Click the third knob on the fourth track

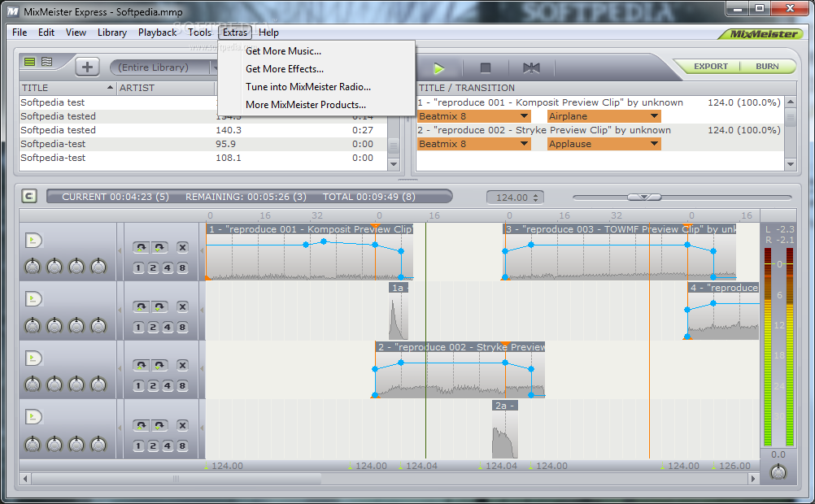tap(76, 444)
